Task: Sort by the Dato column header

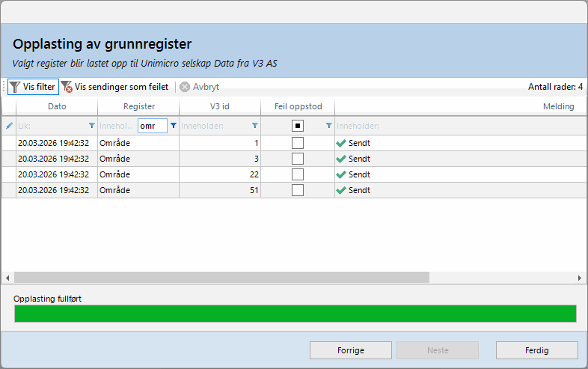Action: (x=57, y=106)
